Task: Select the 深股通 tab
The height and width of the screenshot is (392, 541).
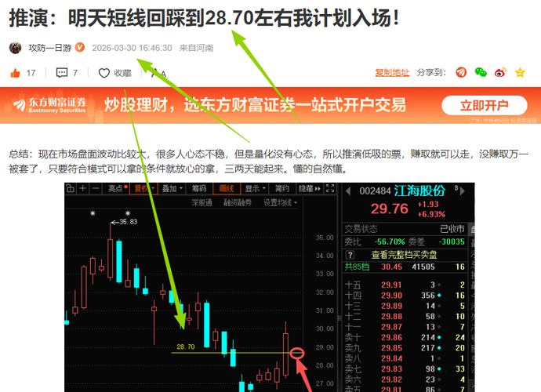Action: coord(202,202)
